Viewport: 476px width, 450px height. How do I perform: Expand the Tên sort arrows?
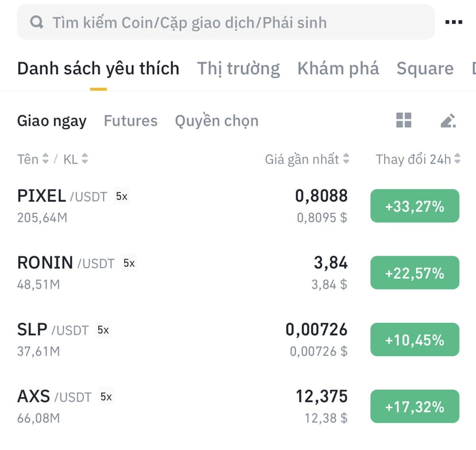pos(47,159)
